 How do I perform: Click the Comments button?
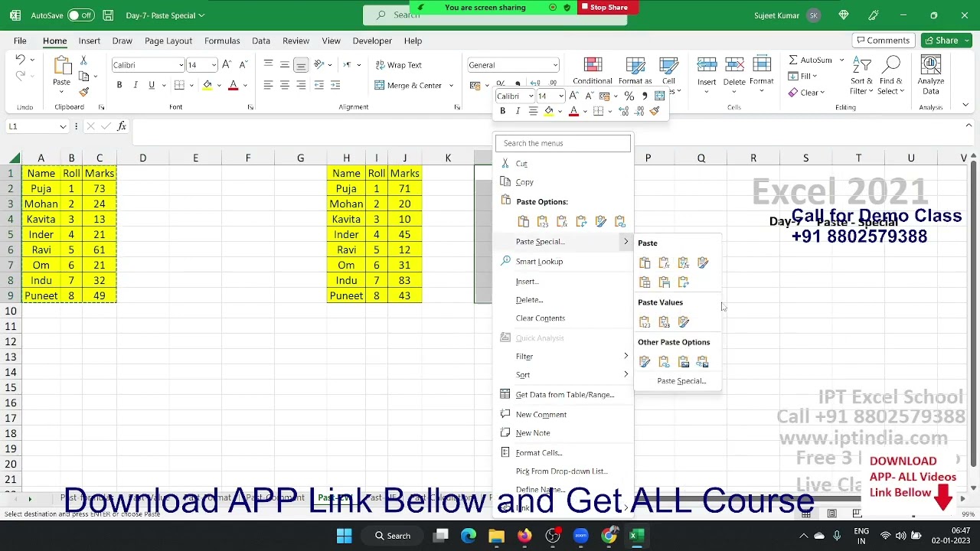[883, 41]
